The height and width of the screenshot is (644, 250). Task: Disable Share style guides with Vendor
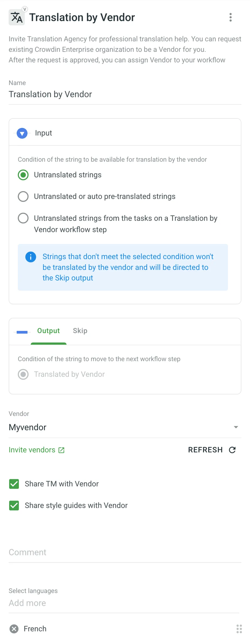14,505
